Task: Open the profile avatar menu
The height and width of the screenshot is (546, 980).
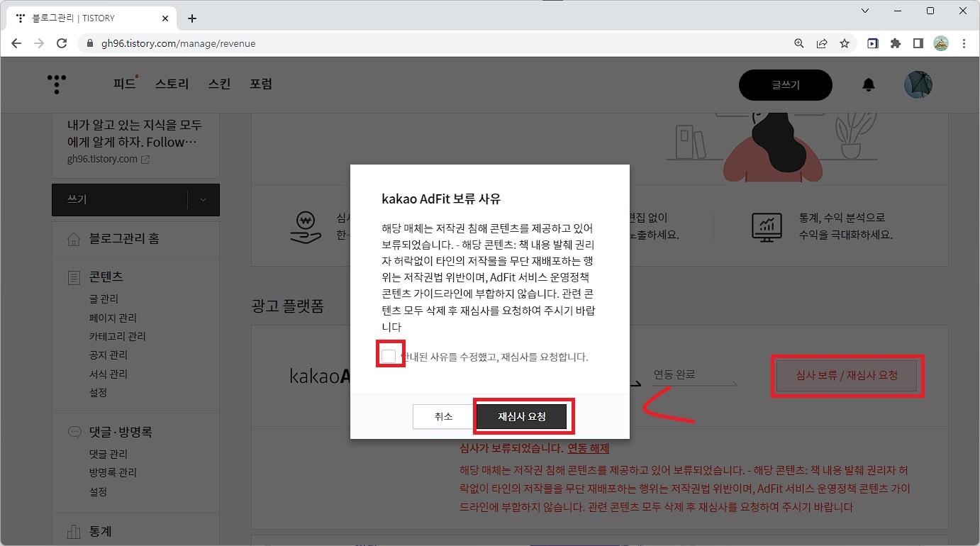Action: point(918,84)
